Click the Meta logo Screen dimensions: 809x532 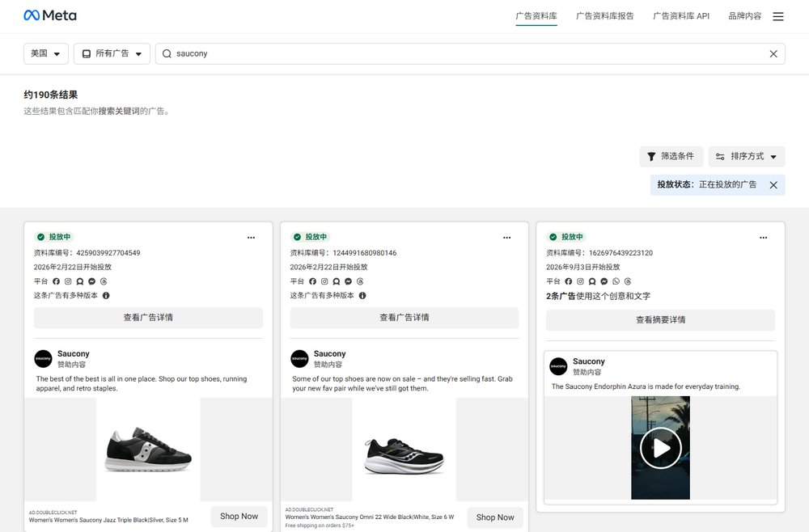[50, 15]
